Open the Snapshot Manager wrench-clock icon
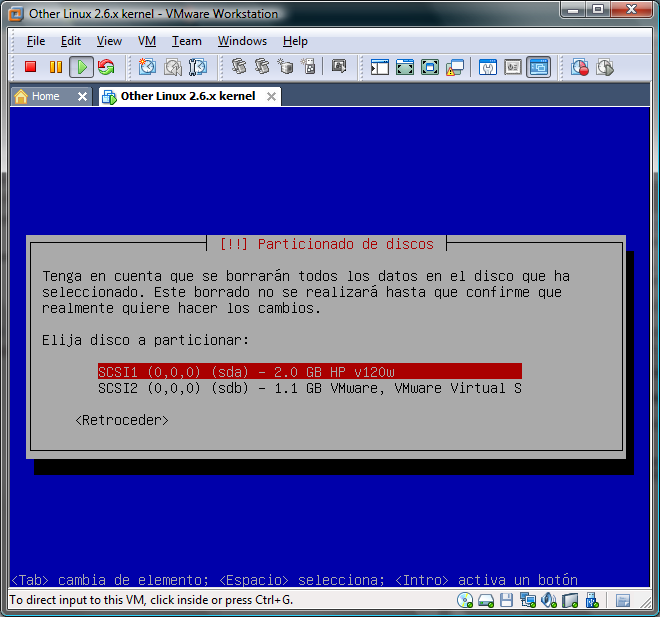The image size is (660, 617). click(x=197, y=67)
